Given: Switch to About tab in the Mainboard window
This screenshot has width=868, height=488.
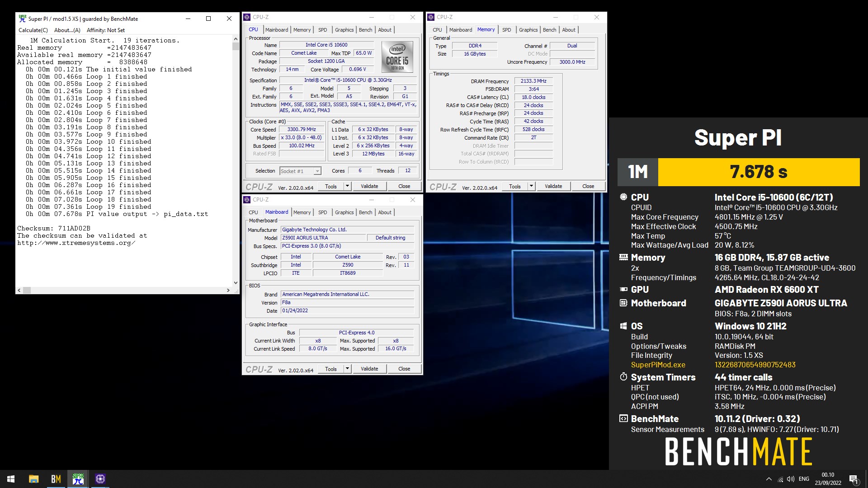Looking at the screenshot, I should pos(385,212).
